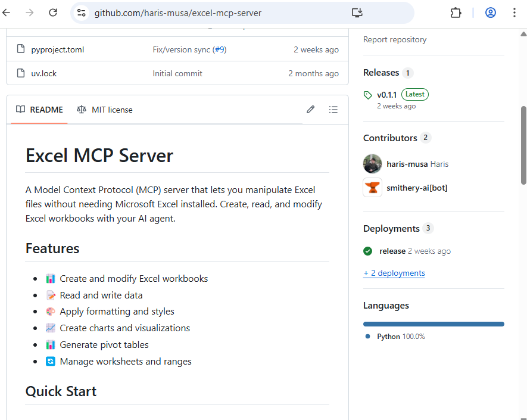Click the Languages heading
527x420 pixels.
point(386,306)
